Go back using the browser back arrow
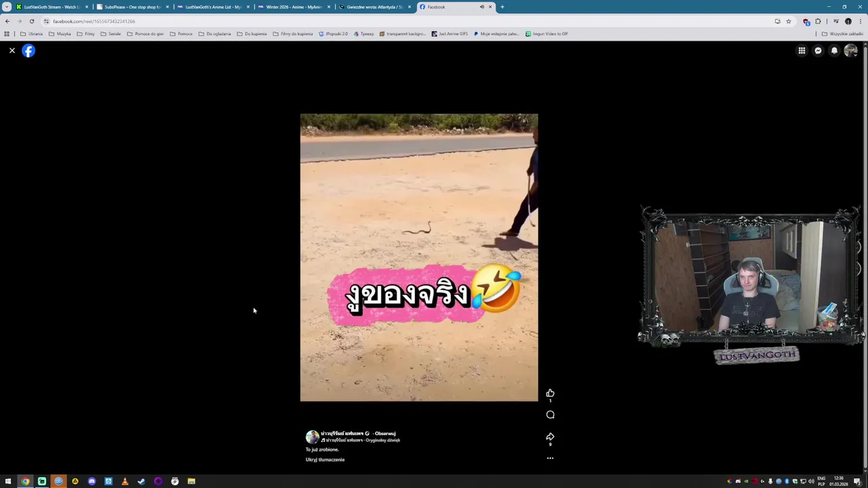The height and width of the screenshot is (488, 868). (x=7, y=21)
